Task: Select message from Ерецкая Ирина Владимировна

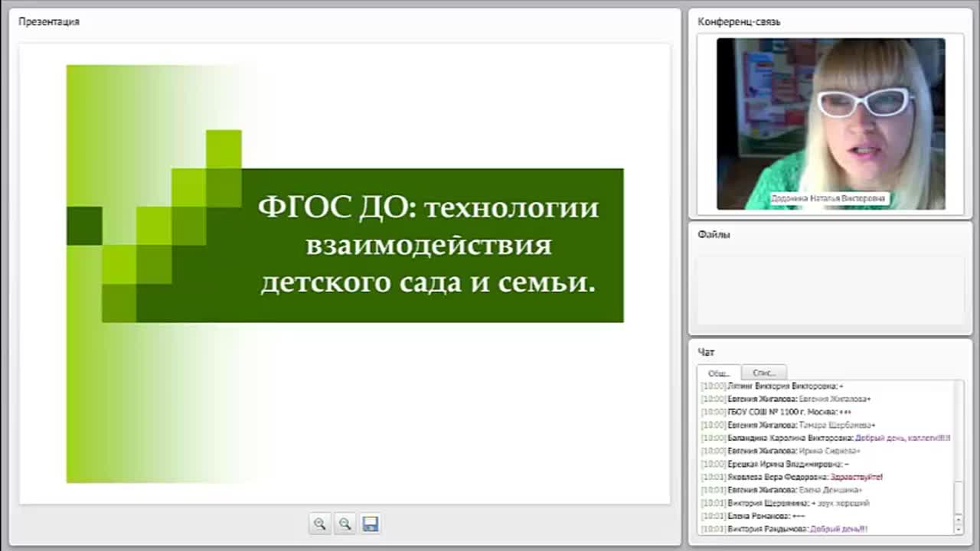Action: point(775,464)
